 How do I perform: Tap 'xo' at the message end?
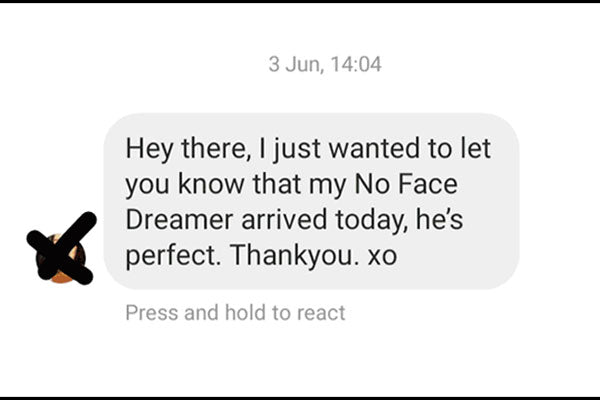tap(382, 257)
